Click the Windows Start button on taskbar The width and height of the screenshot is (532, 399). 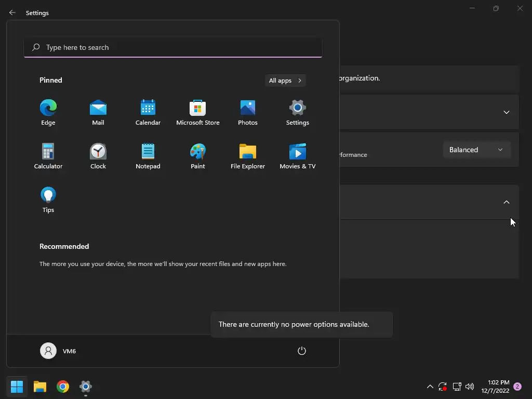(x=17, y=387)
